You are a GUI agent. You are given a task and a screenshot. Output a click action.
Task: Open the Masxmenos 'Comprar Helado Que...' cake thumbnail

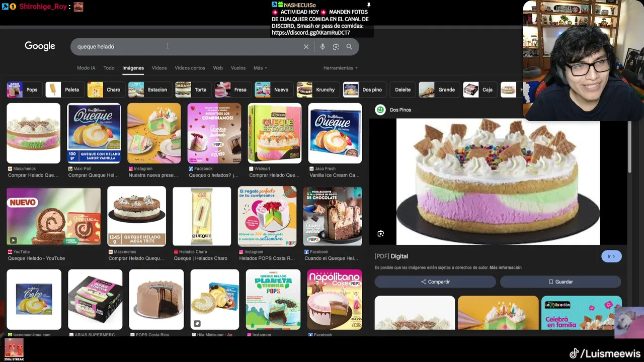pyautogui.click(x=34, y=133)
